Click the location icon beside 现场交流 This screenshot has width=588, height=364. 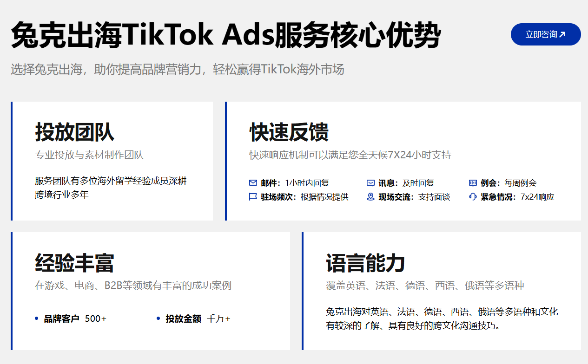point(370,197)
